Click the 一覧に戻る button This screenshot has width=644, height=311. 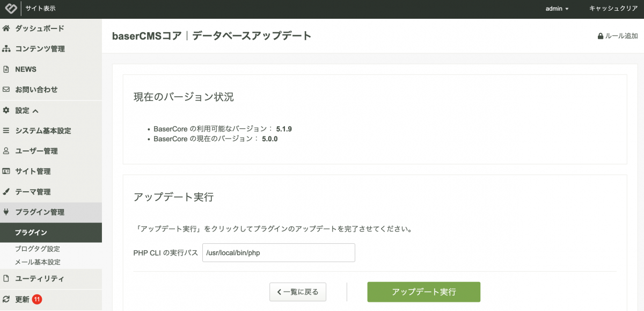297,292
